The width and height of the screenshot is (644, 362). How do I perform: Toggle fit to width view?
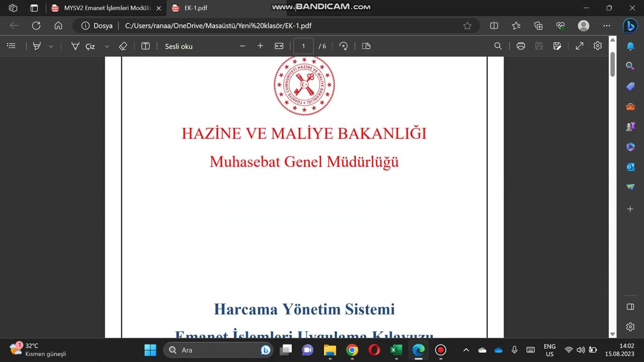point(279,46)
